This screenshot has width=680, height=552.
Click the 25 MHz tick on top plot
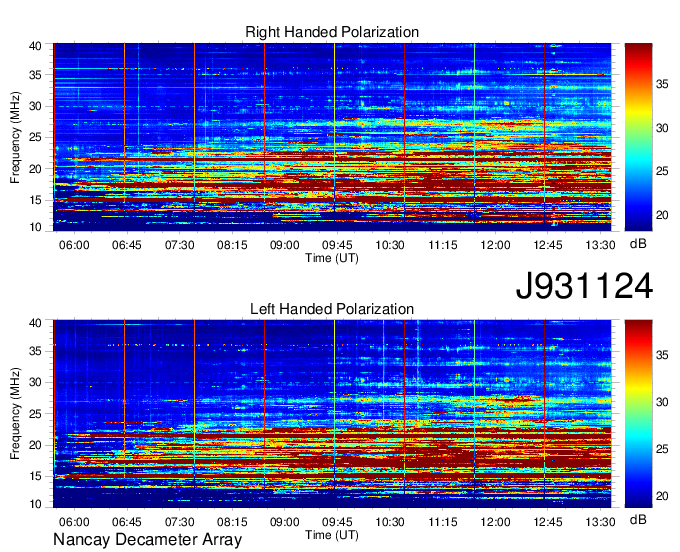pos(35,137)
